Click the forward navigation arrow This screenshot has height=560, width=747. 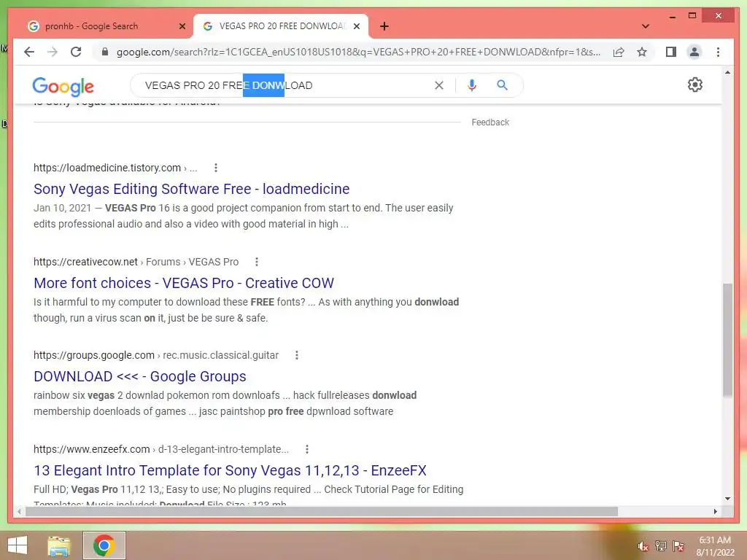53,52
